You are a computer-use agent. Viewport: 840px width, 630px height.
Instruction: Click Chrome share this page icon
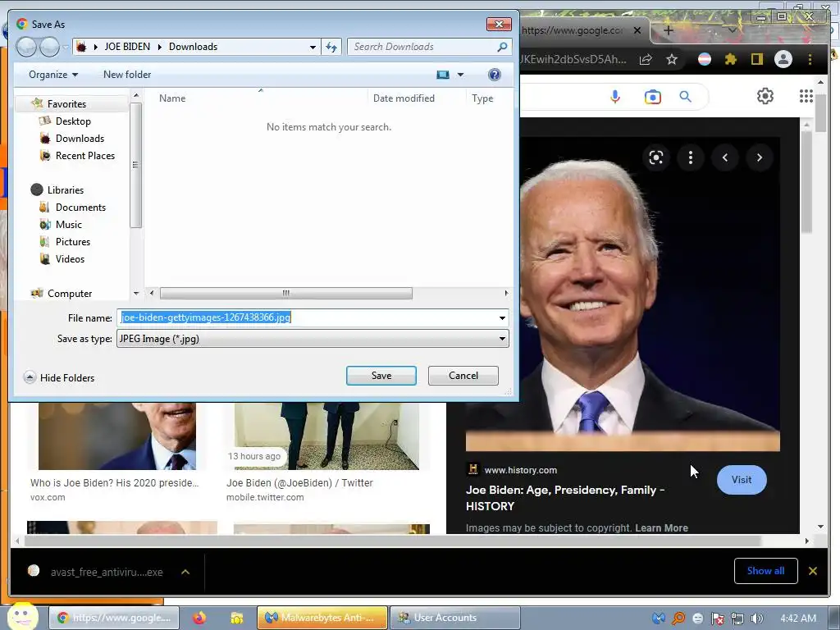tap(646, 59)
